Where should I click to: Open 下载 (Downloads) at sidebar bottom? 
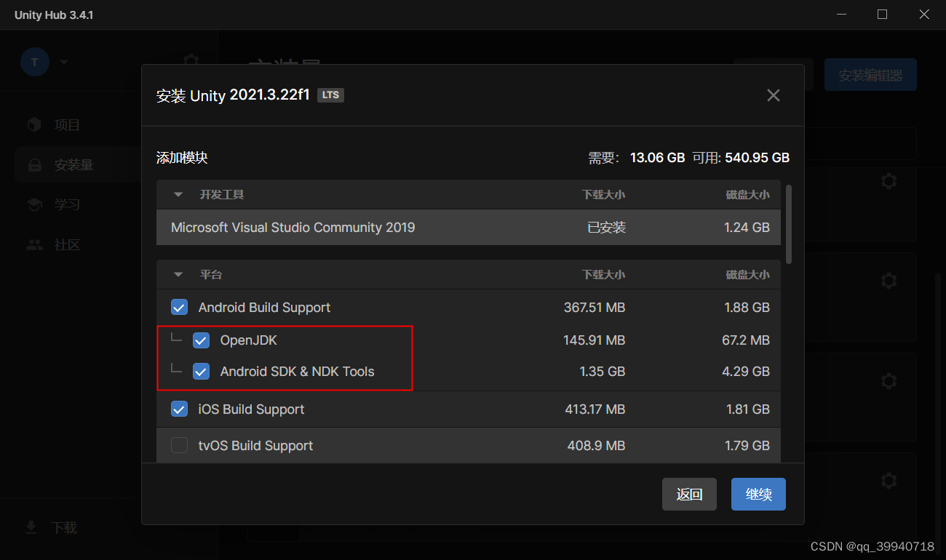tap(64, 528)
